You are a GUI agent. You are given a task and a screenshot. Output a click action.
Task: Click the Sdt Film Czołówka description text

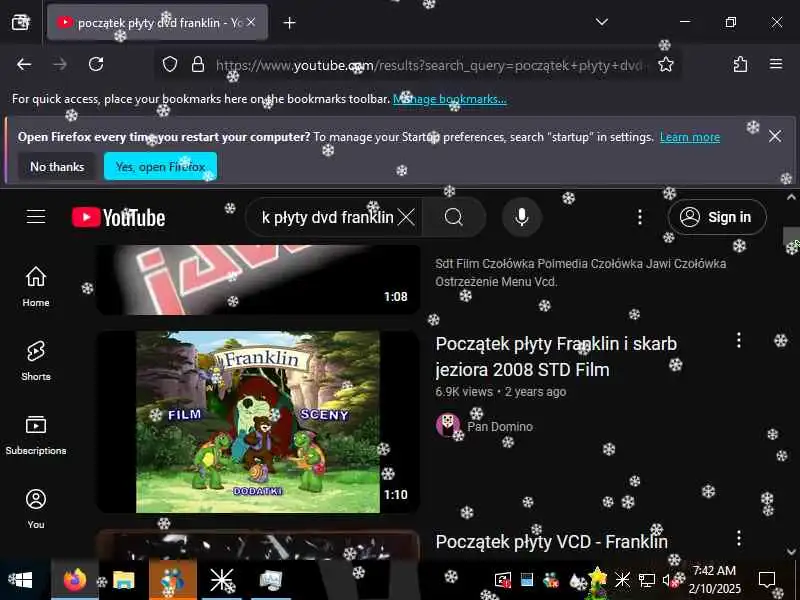click(581, 272)
